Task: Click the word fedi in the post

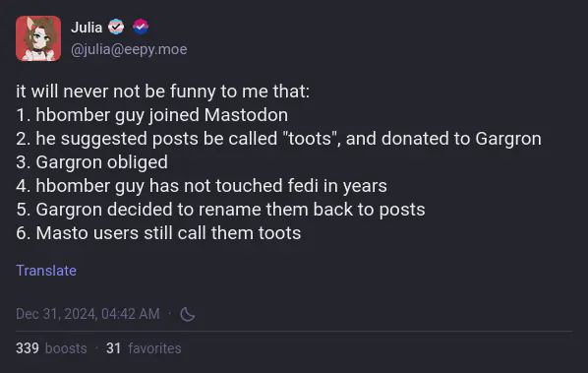Action: click(x=303, y=186)
